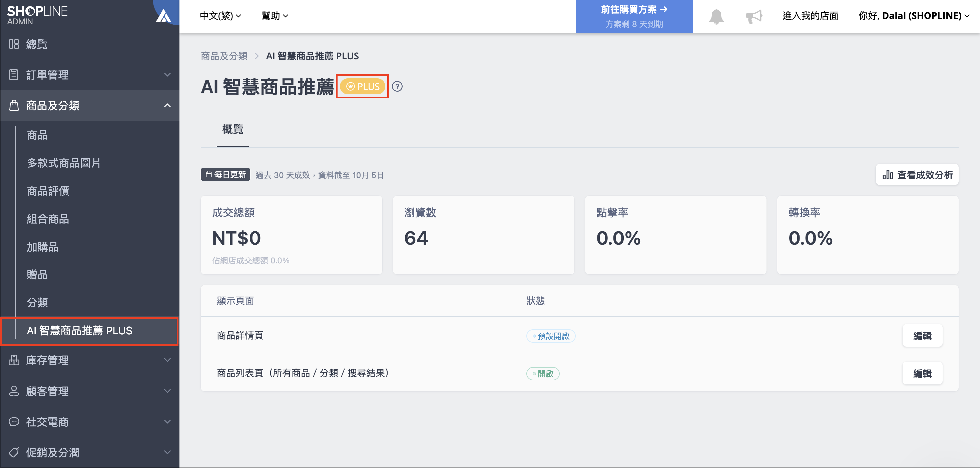The height and width of the screenshot is (468, 980).
Task: Click 前往購買方案 purchase plan button
Action: pos(634,16)
